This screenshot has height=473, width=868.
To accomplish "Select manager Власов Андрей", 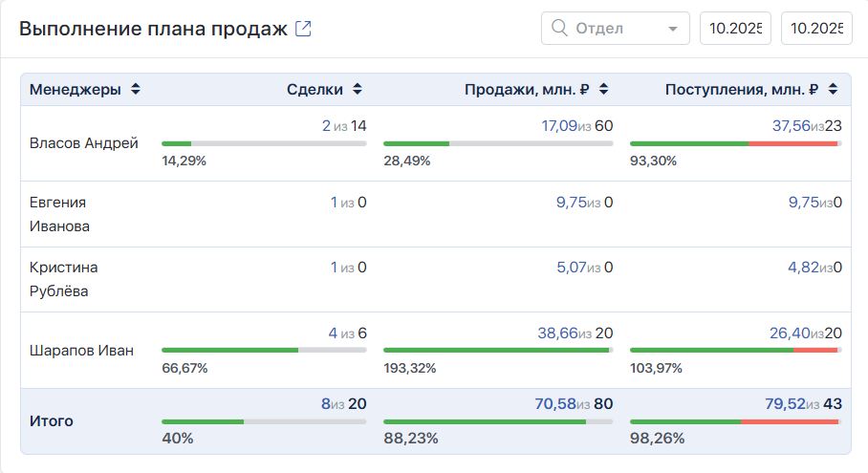I will point(84,143).
